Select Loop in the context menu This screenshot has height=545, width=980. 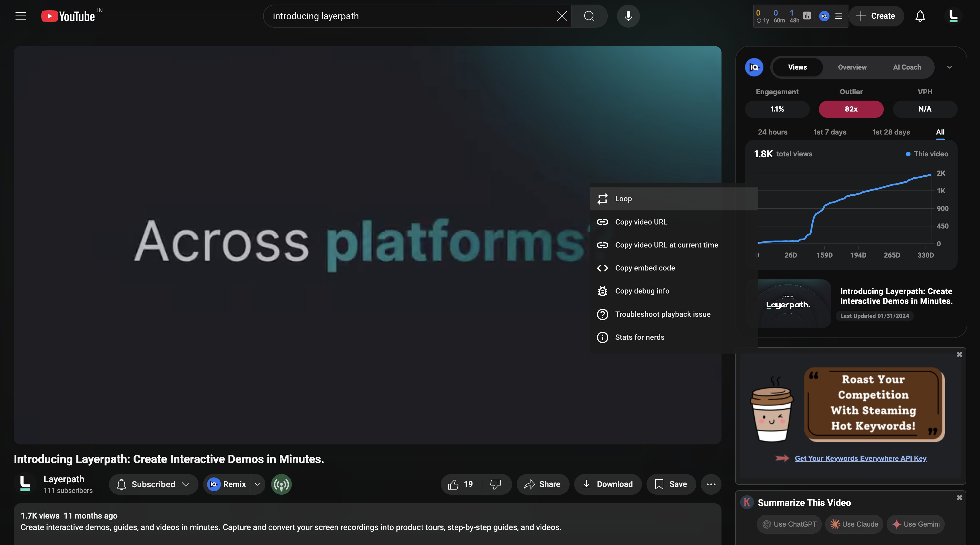(674, 198)
